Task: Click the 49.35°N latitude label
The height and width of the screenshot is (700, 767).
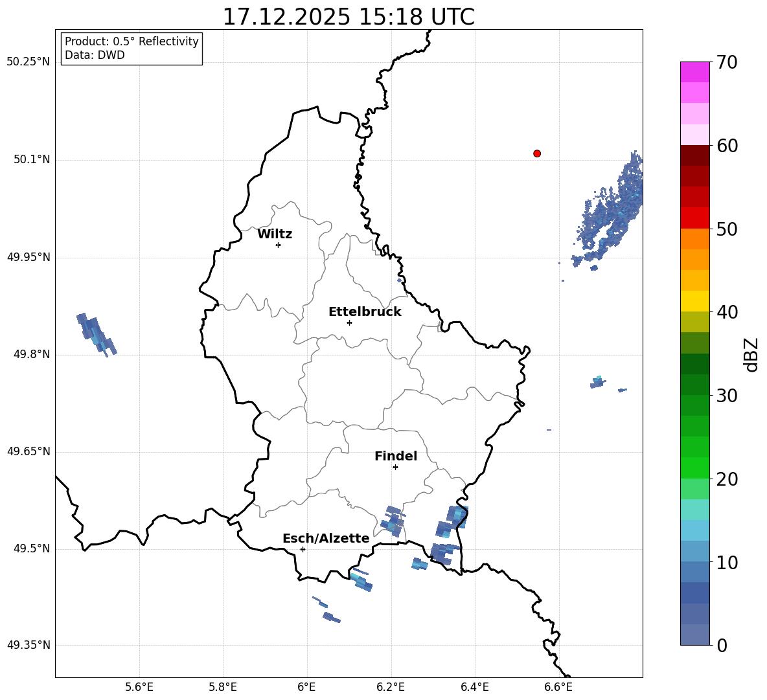Action: 29,645
